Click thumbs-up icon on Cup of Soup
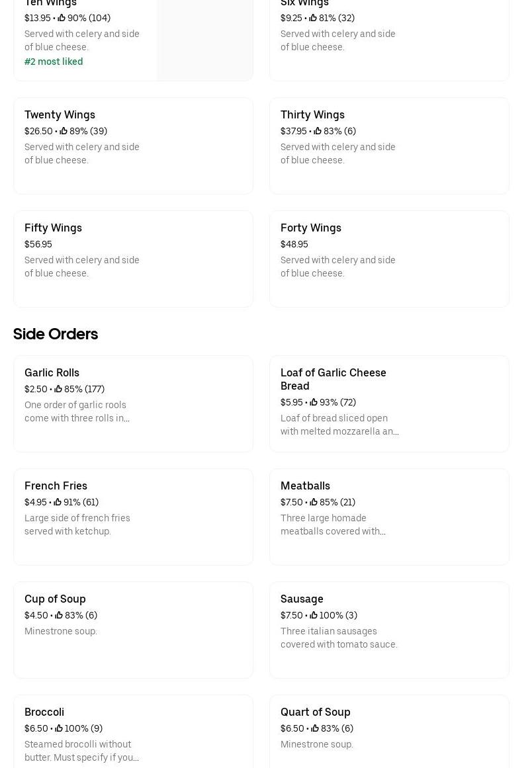 click(59, 615)
